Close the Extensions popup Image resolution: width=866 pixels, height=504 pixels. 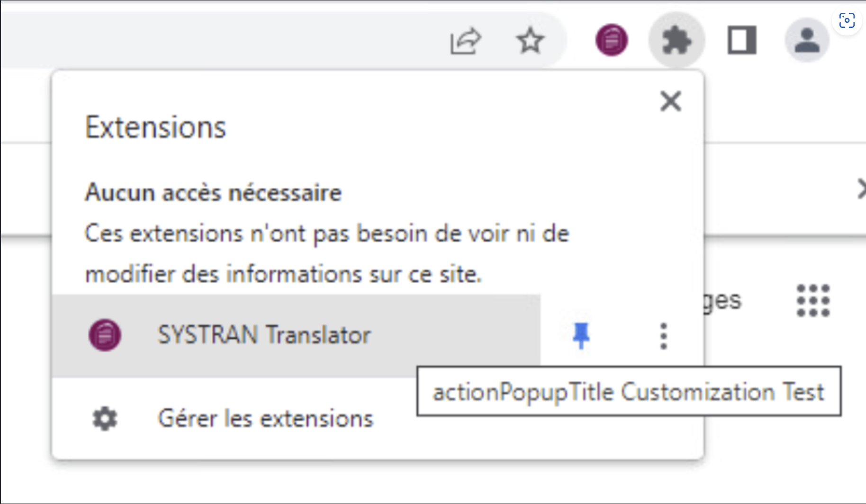coord(671,101)
